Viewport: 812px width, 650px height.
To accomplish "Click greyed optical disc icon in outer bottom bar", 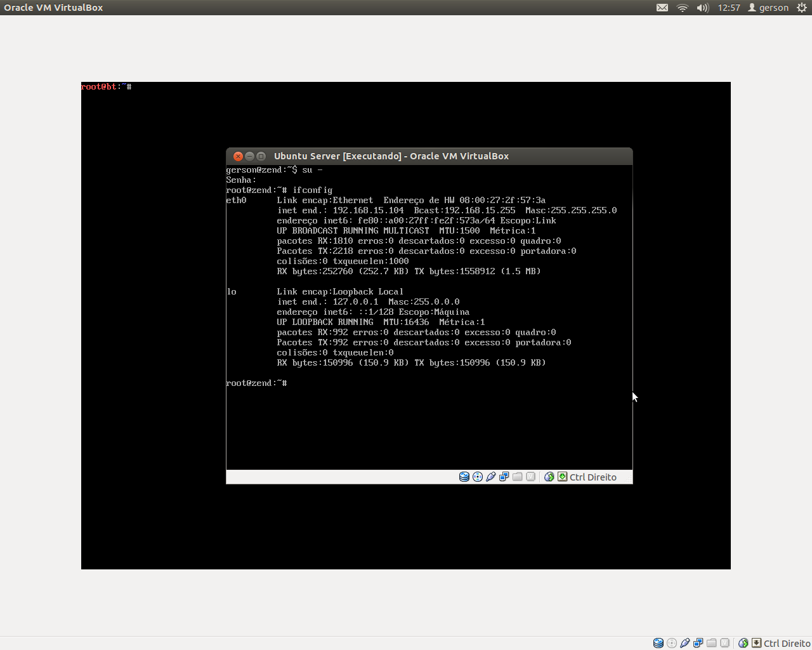I will click(x=672, y=643).
